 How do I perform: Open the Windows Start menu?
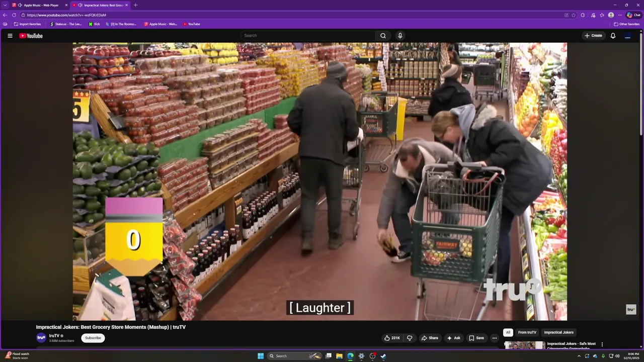pos(261,356)
